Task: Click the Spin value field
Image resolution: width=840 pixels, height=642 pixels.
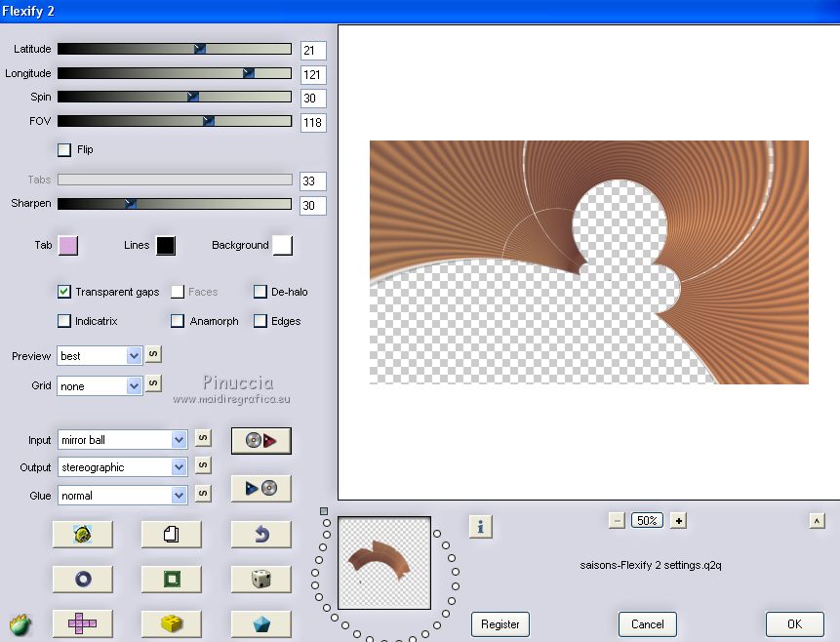Action: click(x=313, y=99)
